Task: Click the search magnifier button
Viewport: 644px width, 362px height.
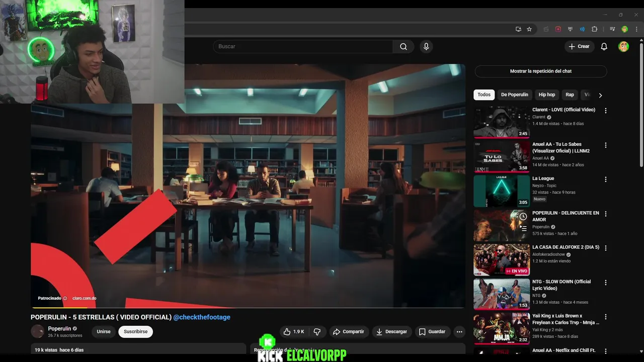Action: (404, 46)
